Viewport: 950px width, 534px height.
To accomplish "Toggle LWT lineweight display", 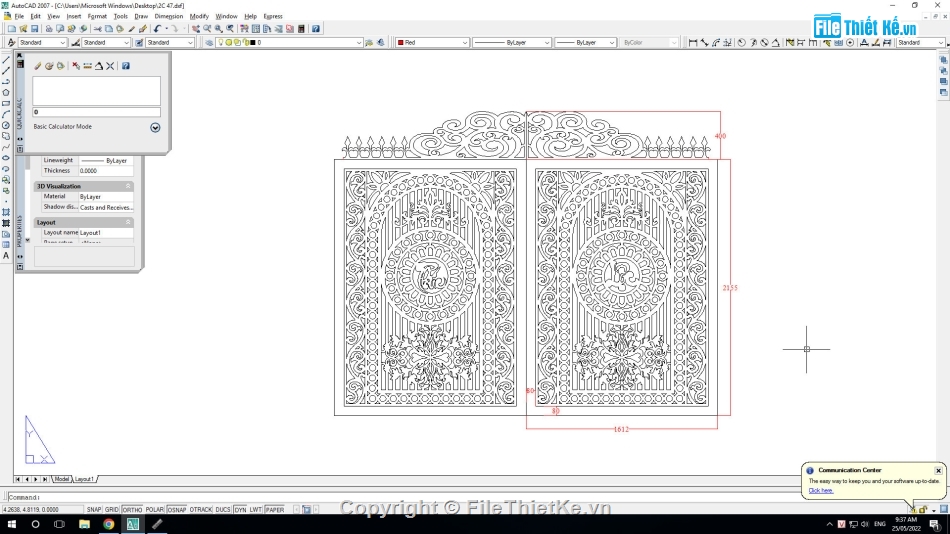I will pos(256,510).
